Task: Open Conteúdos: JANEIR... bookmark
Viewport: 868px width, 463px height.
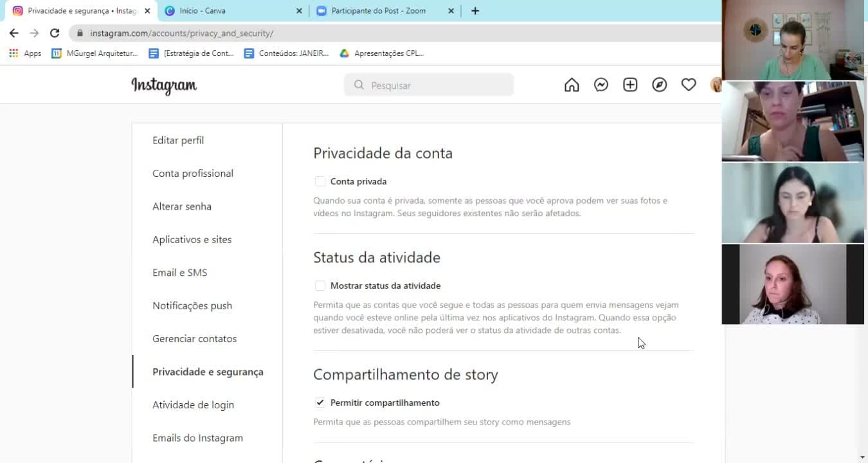Action: (x=287, y=53)
